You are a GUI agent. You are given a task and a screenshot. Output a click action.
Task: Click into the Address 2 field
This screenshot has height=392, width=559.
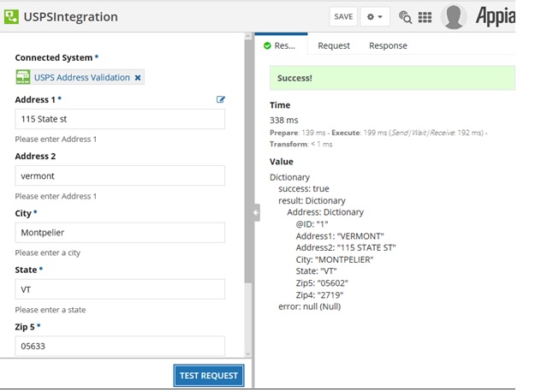(120, 175)
